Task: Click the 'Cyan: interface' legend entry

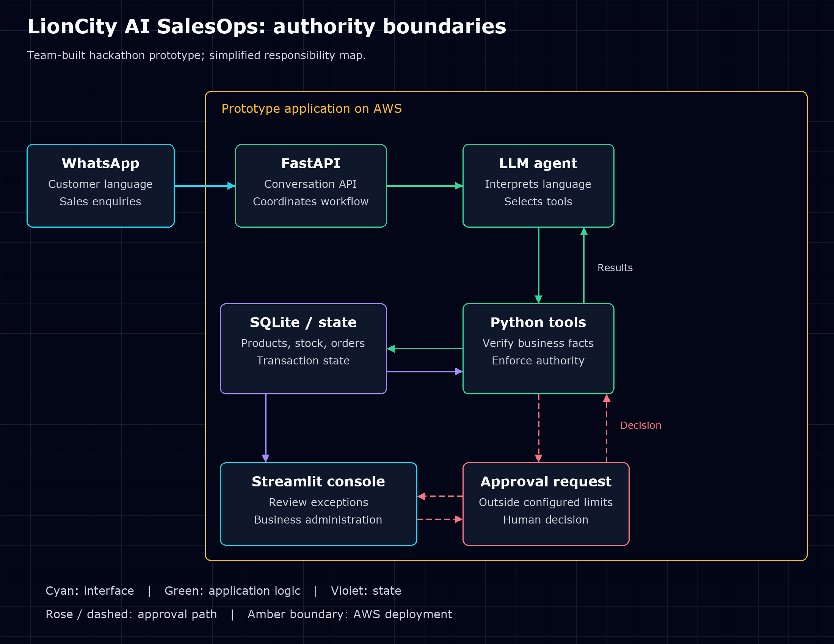Action: (90, 591)
